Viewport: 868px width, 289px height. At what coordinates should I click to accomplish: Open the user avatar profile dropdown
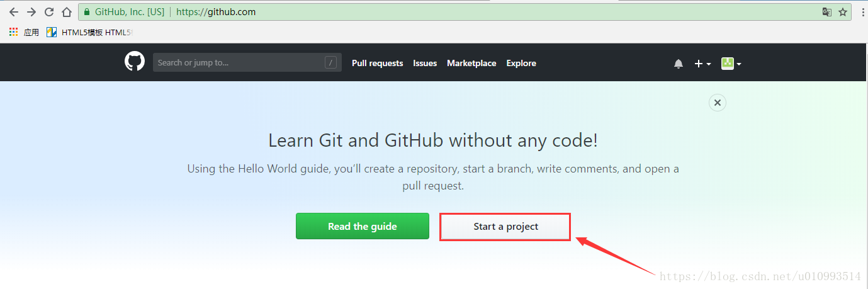click(x=731, y=63)
